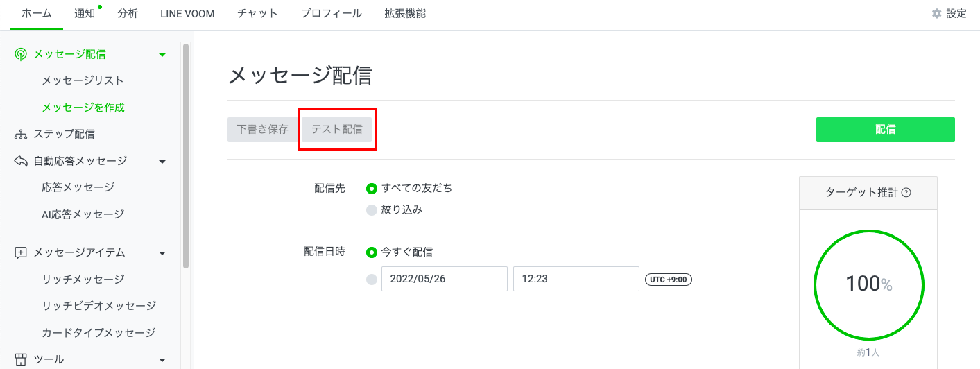The width and height of the screenshot is (980, 369).
Task: Collapse the 自動応答メッセージ dropdown arrow
Action: (162, 162)
